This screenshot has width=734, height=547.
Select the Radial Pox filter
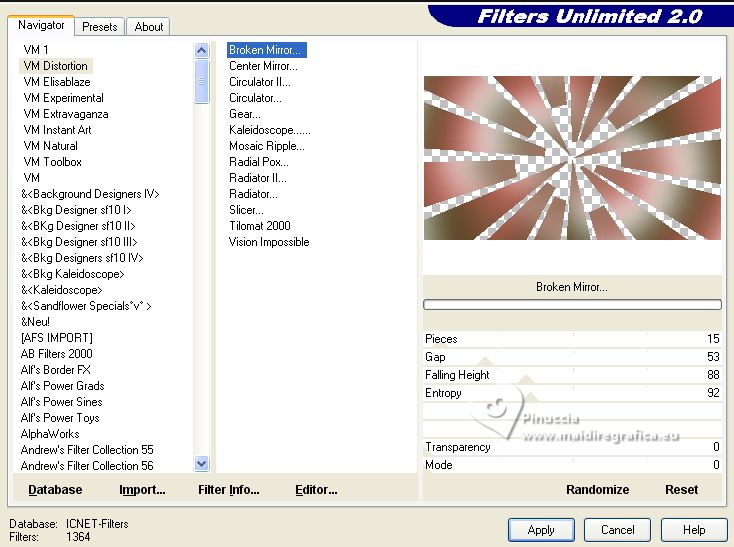tap(258, 162)
